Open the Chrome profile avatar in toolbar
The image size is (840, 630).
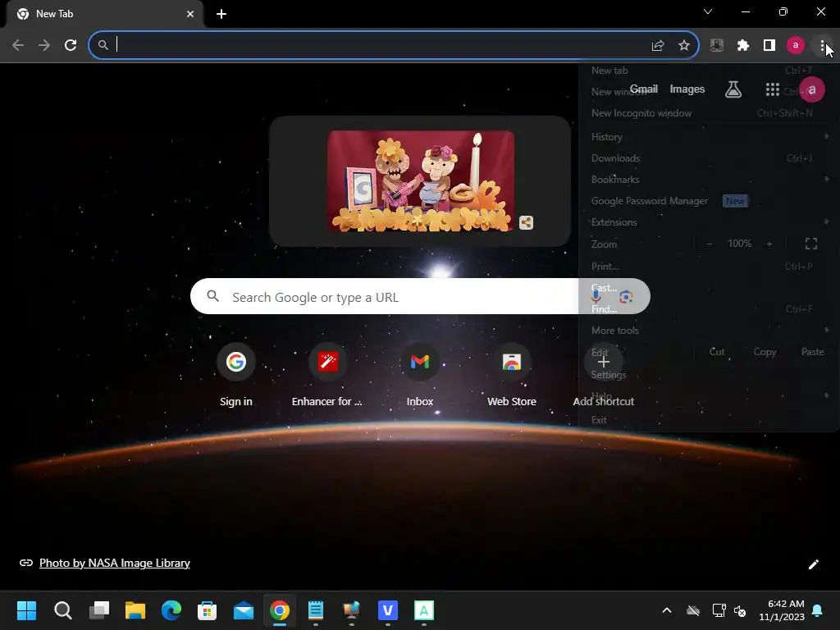796,46
